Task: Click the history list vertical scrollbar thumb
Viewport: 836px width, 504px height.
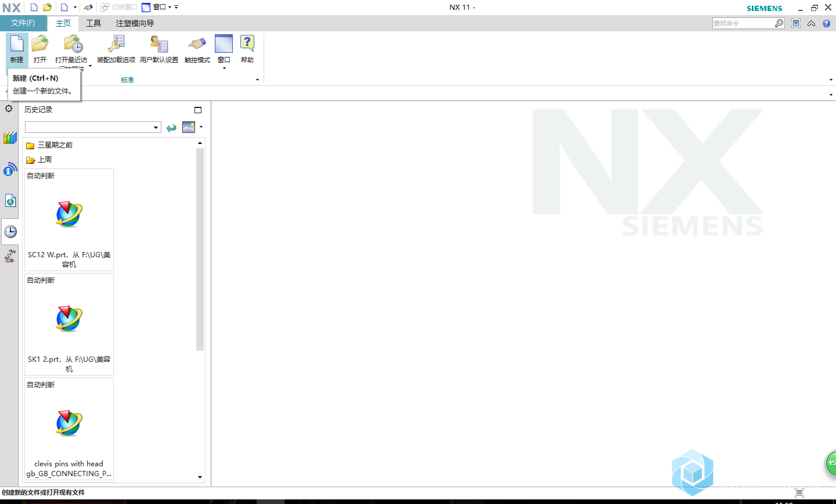Action: (200, 250)
